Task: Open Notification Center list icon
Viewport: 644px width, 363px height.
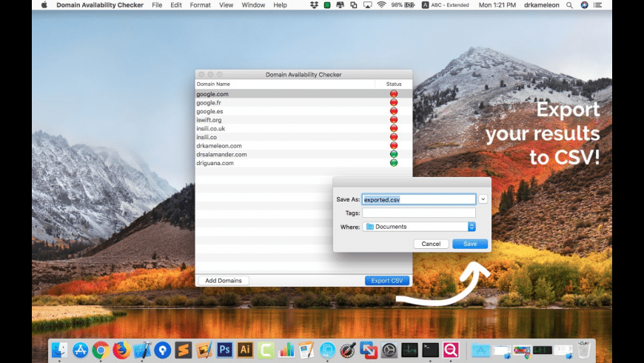Action: point(598,5)
